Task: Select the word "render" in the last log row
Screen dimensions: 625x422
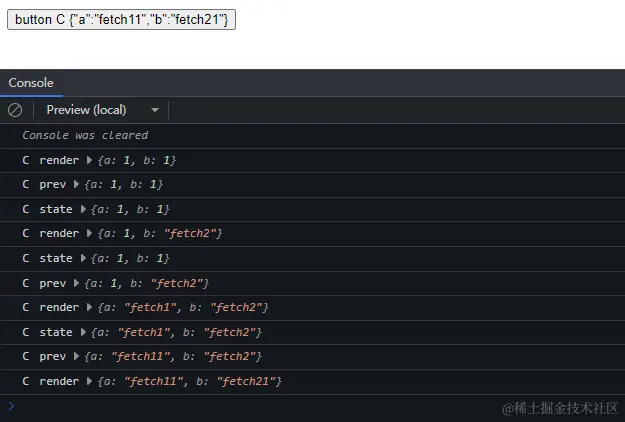Action: pos(59,381)
